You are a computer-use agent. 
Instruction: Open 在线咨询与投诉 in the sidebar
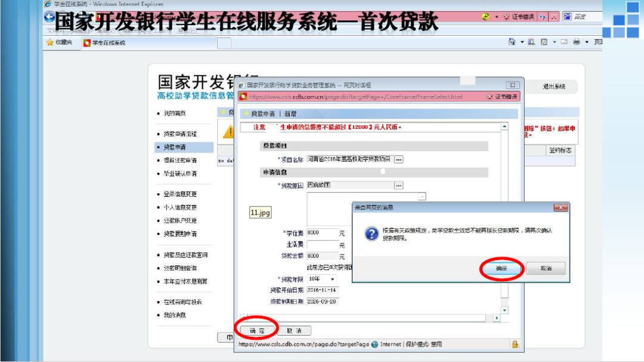pos(183,302)
